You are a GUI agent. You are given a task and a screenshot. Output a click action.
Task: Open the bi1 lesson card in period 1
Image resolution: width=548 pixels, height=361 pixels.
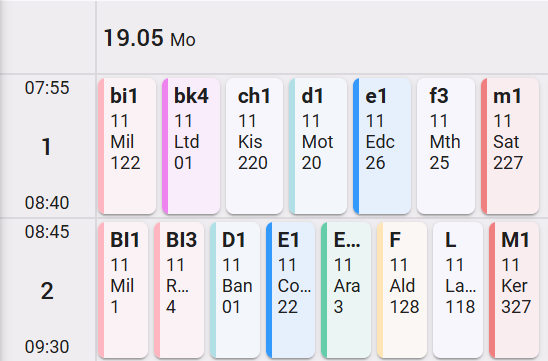coord(127,146)
